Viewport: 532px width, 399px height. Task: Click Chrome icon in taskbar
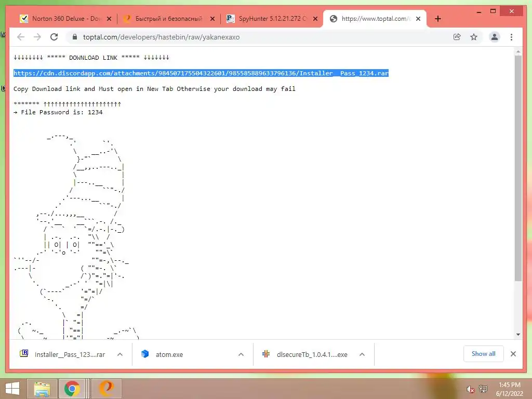(x=72, y=389)
